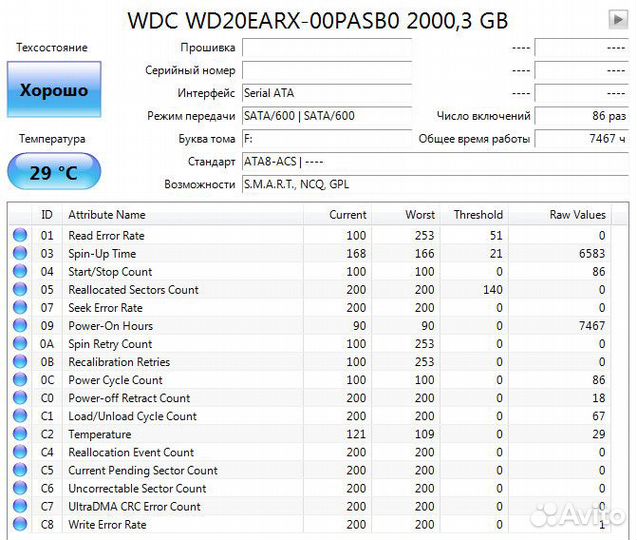Screen dimensions: 637x540
Task: Click the empty firmware (Прошивка) field
Action: pos(326,47)
